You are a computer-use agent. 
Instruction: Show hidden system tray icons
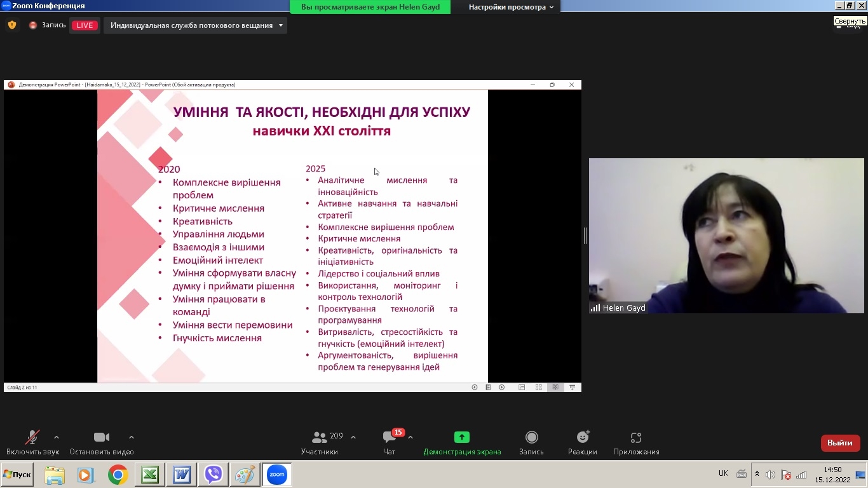tap(757, 474)
